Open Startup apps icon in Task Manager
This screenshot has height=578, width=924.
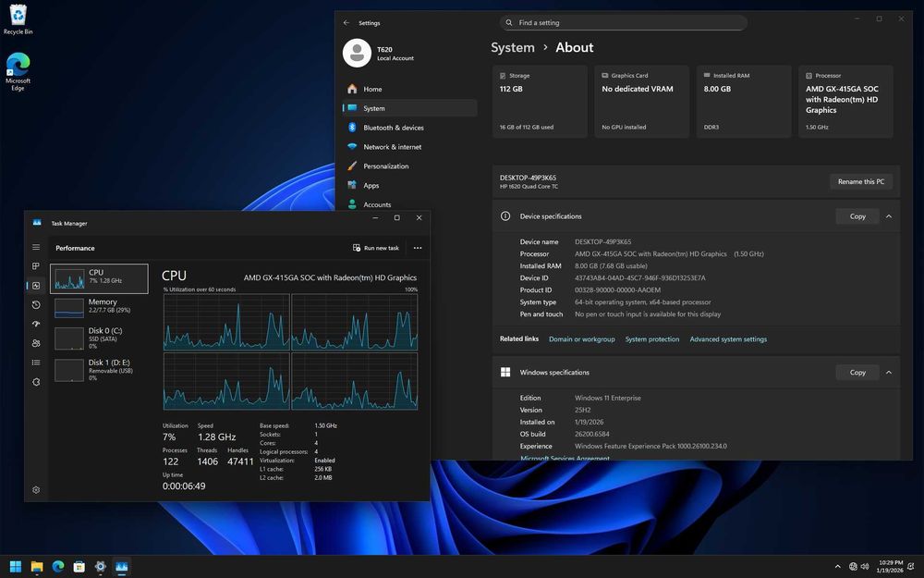[x=36, y=324]
